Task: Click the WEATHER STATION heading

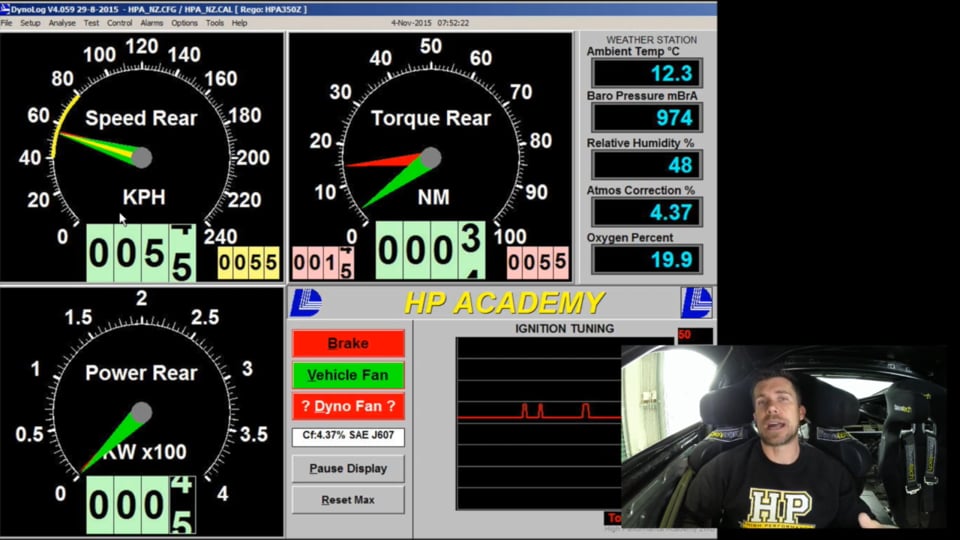Action: 651,40
